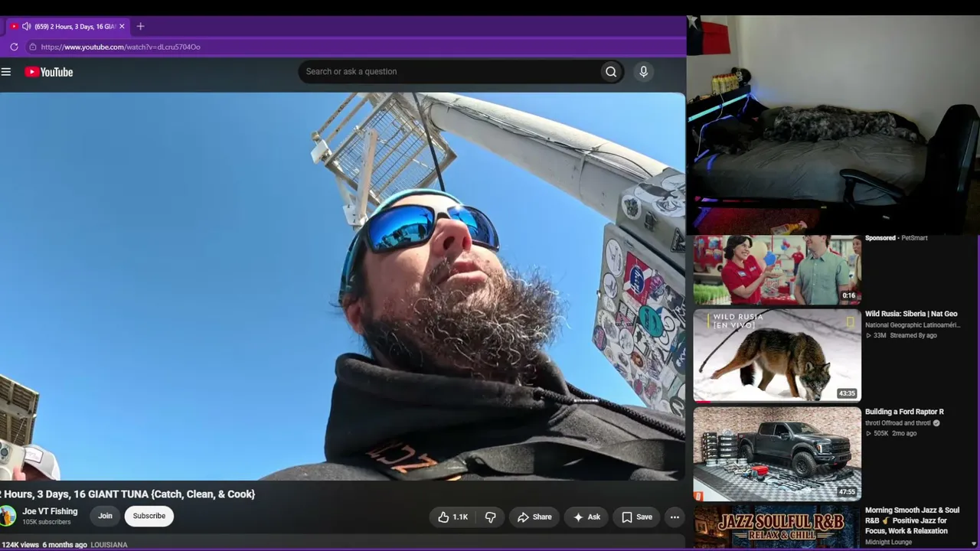Save the video to a playlist
The height and width of the screenshot is (551, 980).
(x=637, y=517)
